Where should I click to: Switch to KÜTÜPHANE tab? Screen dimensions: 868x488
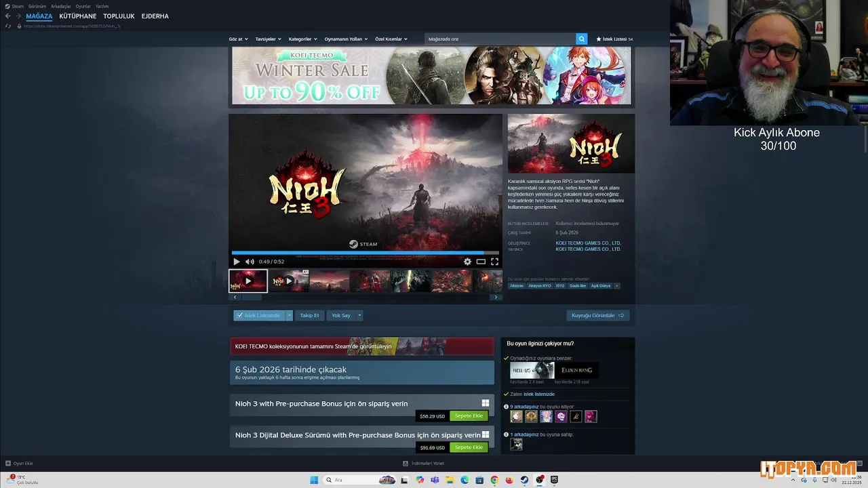click(78, 16)
